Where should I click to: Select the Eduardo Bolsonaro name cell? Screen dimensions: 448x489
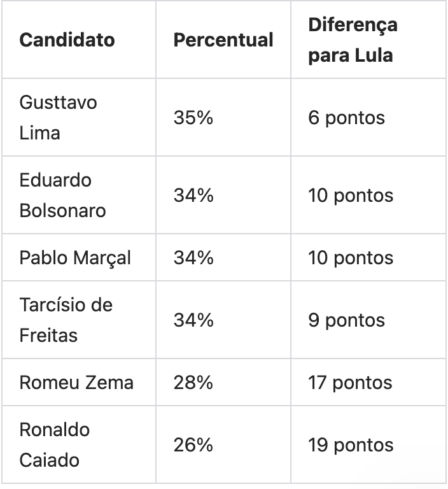coord(62,195)
